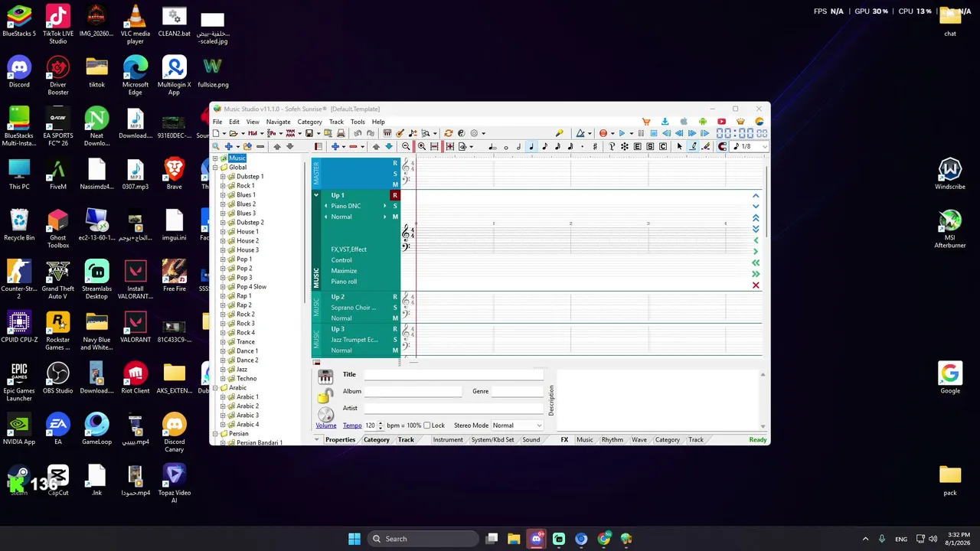Open the File menu
Viewport: 980px width, 551px height.
point(217,122)
